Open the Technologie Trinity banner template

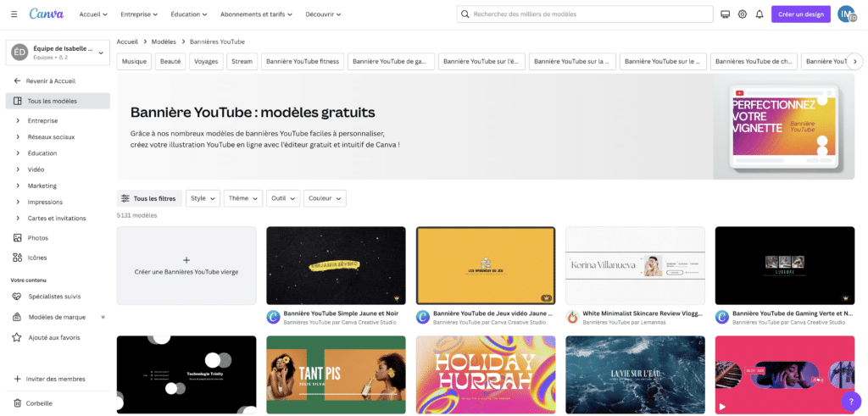[x=186, y=374]
